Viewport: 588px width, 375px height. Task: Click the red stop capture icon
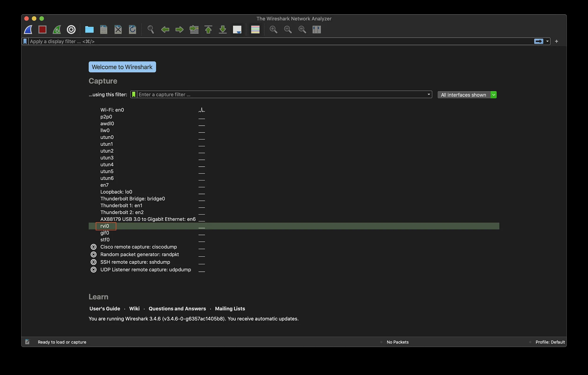(x=42, y=29)
